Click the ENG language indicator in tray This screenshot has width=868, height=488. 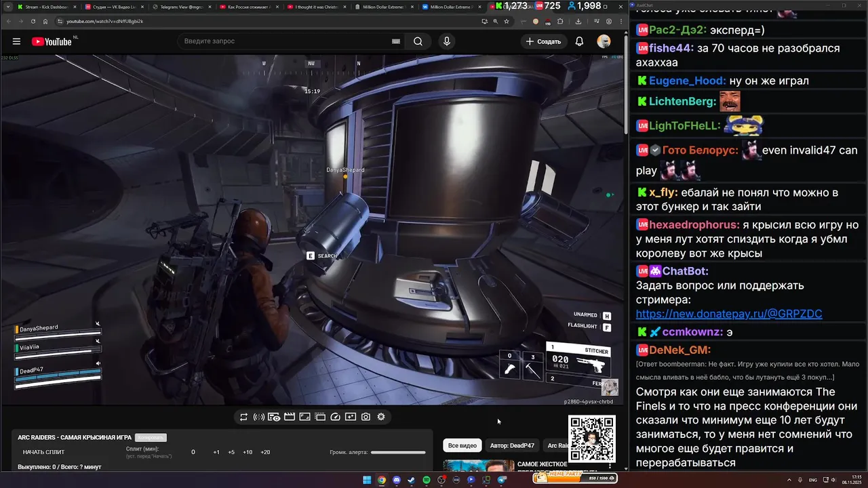tap(812, 480)
